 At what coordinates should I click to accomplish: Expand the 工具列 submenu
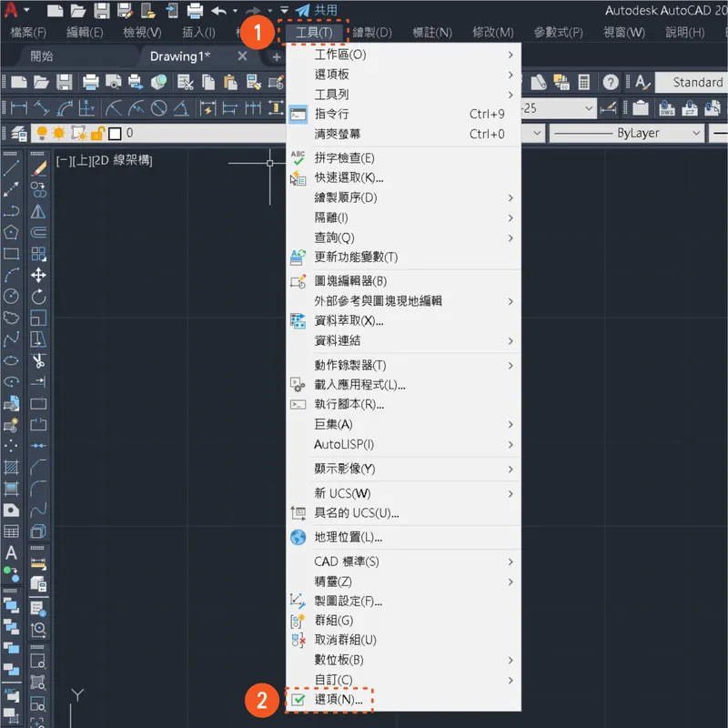[x=403, y=95]
